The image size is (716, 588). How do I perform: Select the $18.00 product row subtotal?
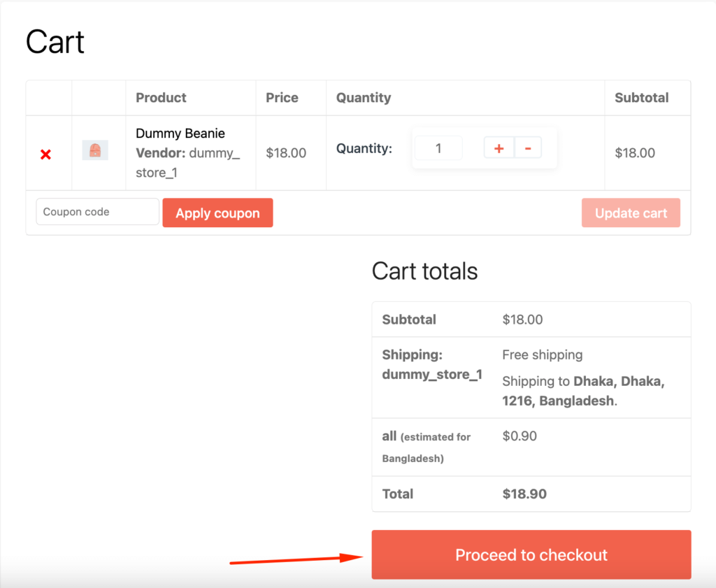635,153
